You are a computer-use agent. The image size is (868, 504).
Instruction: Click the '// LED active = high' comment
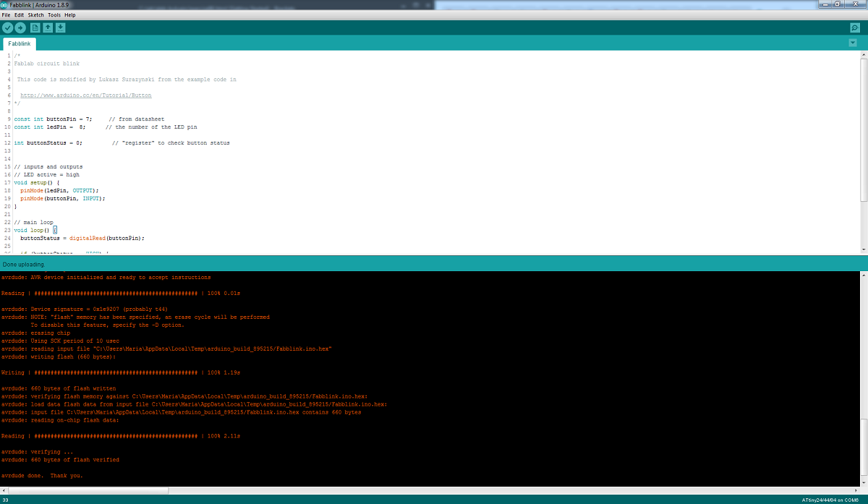click(x=46, y=174)
